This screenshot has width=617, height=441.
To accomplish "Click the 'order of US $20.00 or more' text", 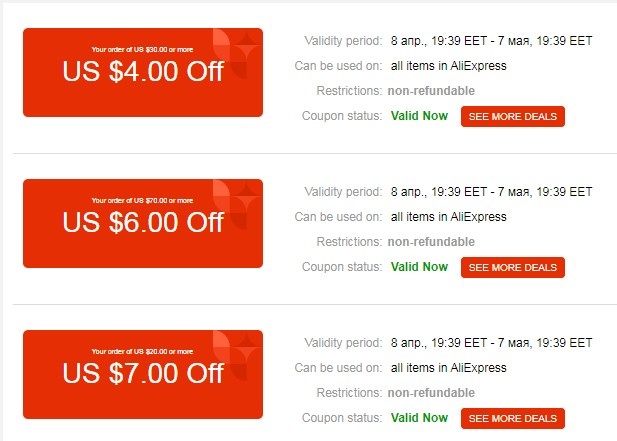I will (143, 351).
